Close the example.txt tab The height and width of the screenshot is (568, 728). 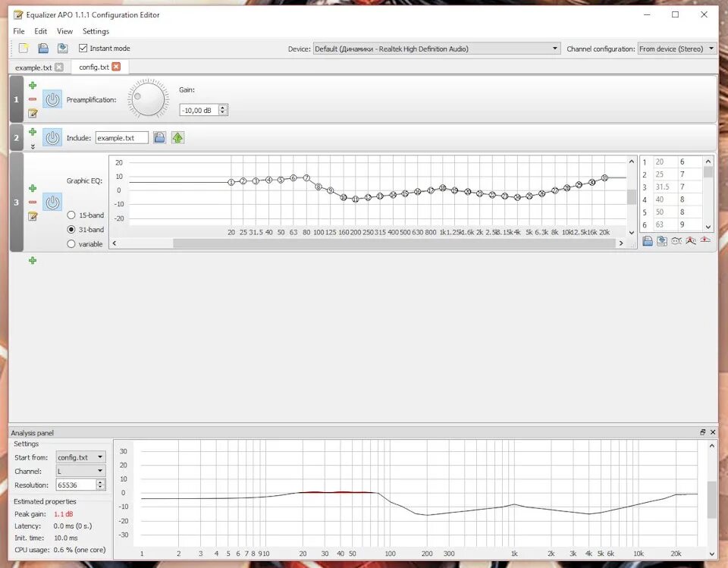pyautogui.click(x=59, y=67)
